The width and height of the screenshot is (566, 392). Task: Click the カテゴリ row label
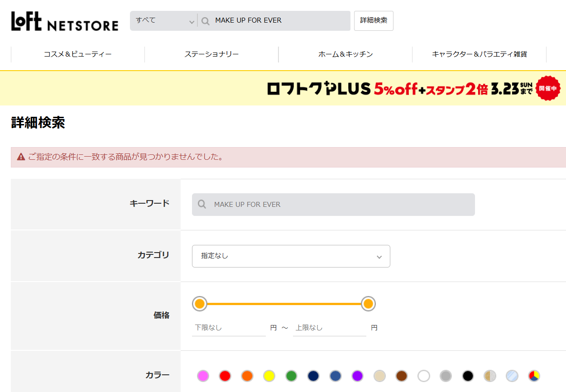coord(153,255)
